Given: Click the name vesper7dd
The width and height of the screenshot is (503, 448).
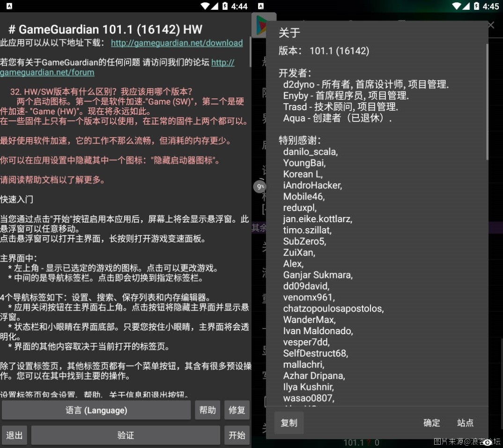Looking at the screenshot, I should tap(306, 342).
